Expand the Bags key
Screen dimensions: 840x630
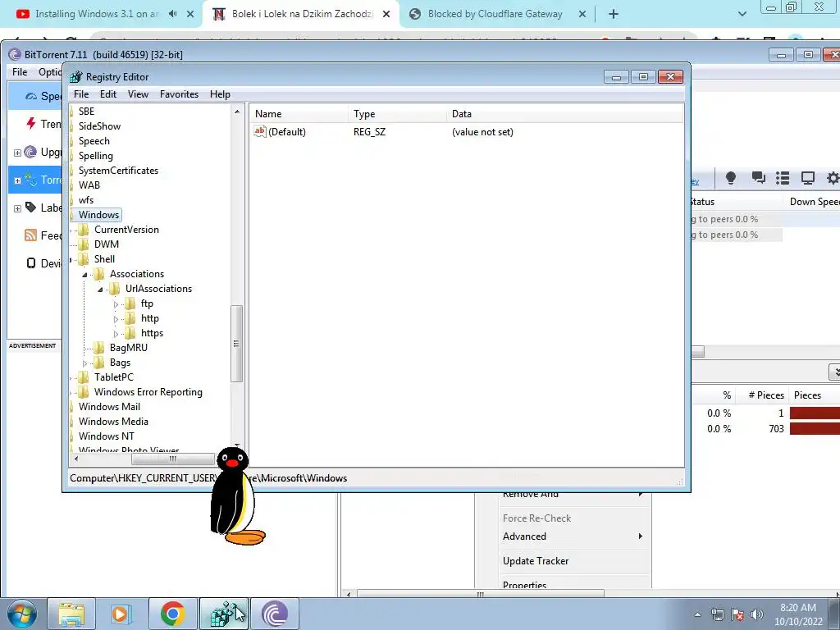coord(84,363)
